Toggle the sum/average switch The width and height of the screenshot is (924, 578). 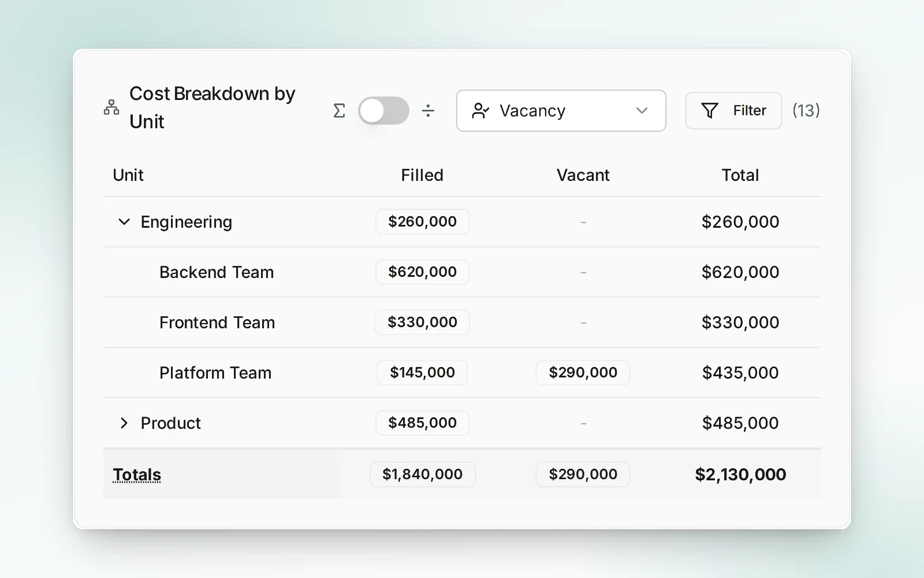pos(383,110)
